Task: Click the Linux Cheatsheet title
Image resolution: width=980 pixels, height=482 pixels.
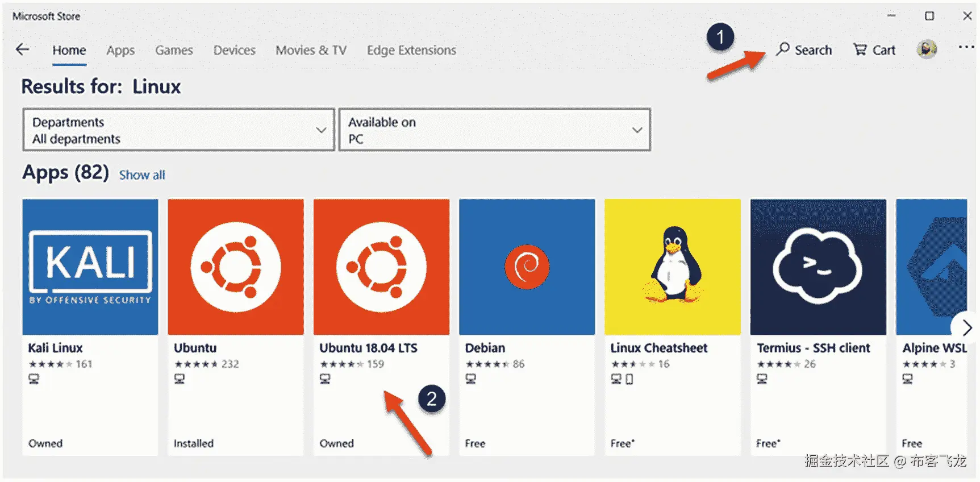Action: [x=659, y=348]
